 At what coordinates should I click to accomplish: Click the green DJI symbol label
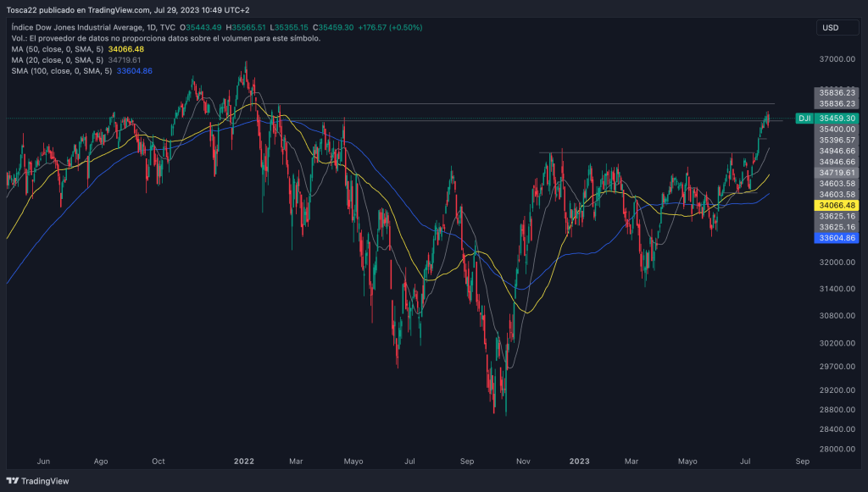[x=804, y=119]
